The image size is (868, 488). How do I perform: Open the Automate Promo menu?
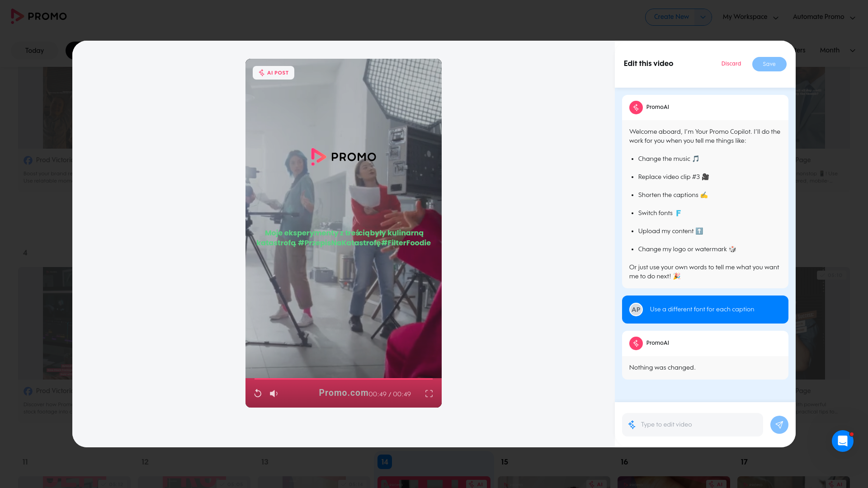tap(824, 17)
